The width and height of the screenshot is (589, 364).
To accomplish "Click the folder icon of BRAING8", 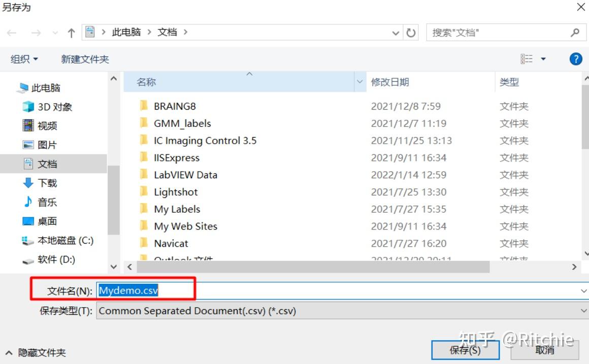I will 144,106.
